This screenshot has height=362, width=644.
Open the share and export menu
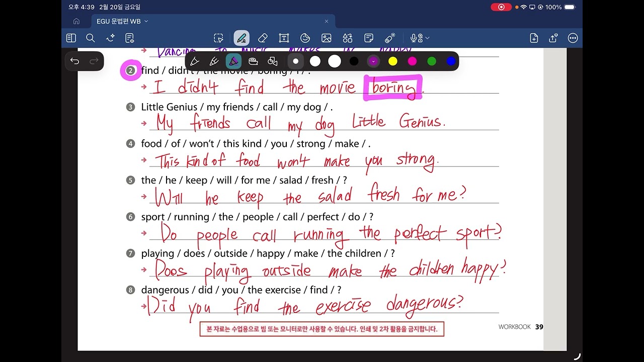coord(553,38)
